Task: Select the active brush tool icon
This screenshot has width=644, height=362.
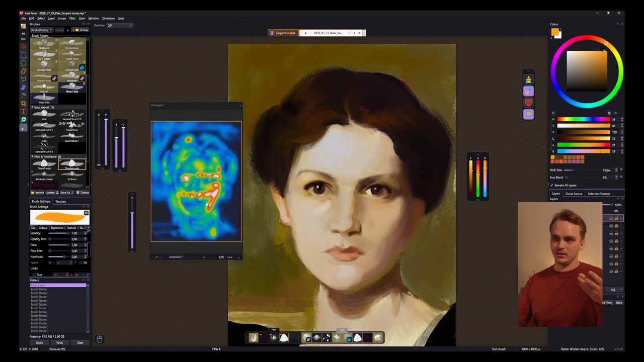Action: coord(24,128)
